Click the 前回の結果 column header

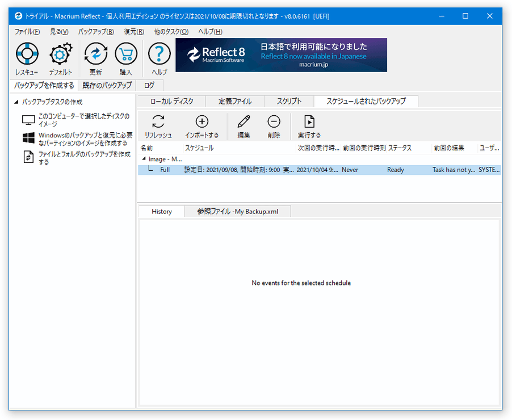(x=455, y=148)
